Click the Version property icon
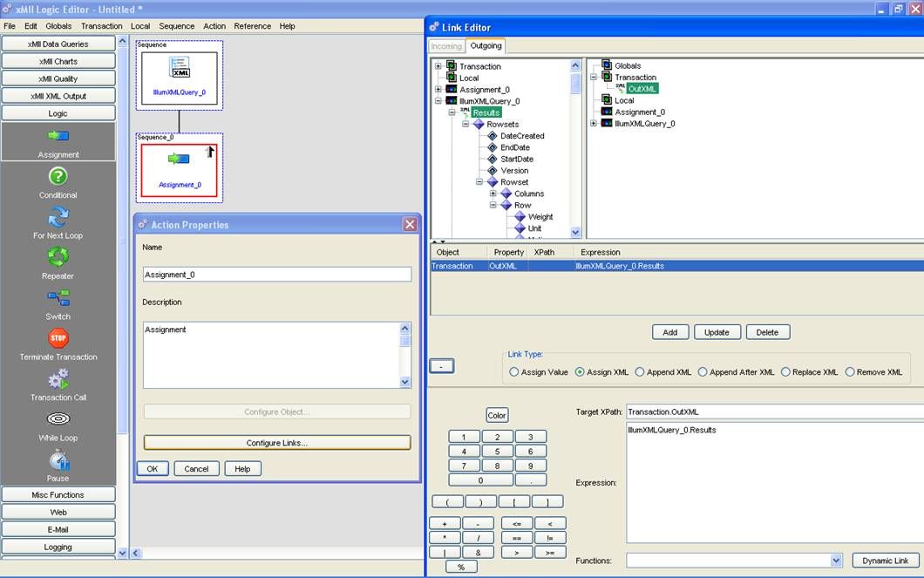The image size is (924, 578). point(493,170)
